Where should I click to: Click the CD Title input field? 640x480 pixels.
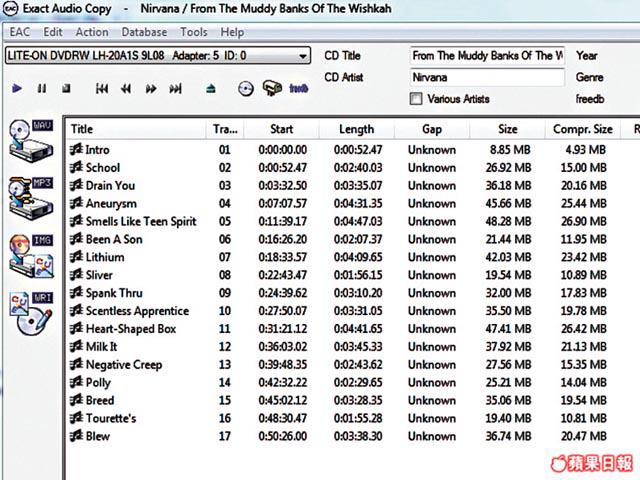(x=487, y=56)
